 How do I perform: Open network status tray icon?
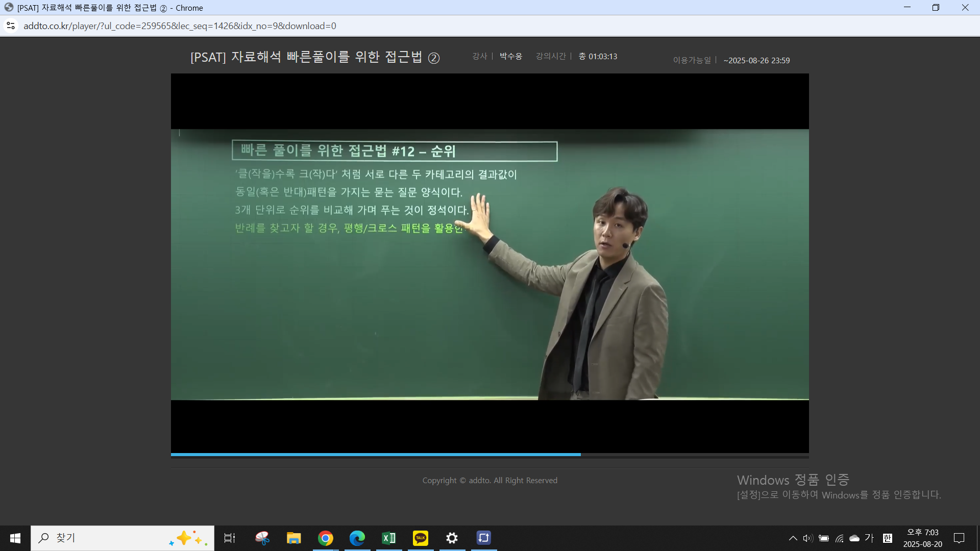click(839, 538)
